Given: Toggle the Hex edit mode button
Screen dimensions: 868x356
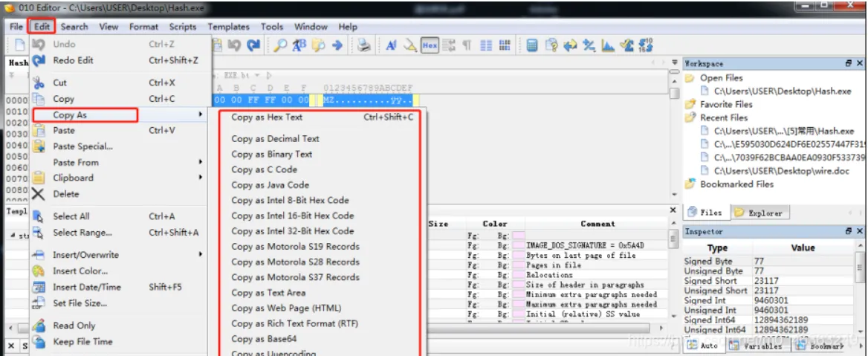Looking at the screenshot, I should [x=430, y=46].
